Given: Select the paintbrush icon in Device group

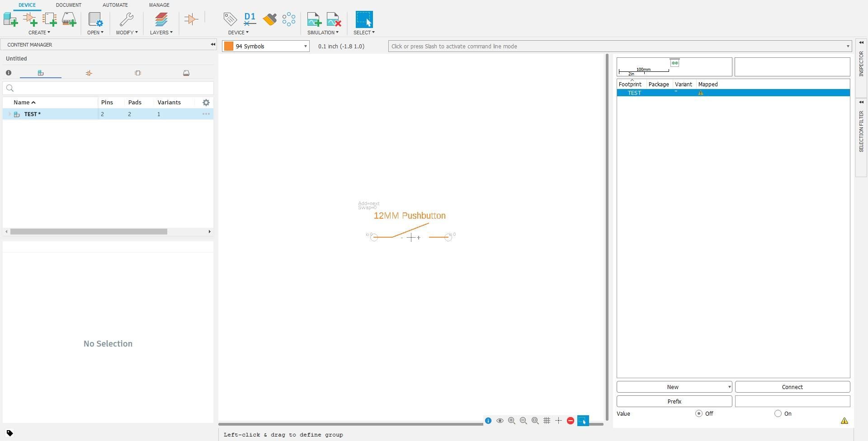Looking at the screenshot, I should (x=269, y=19).
